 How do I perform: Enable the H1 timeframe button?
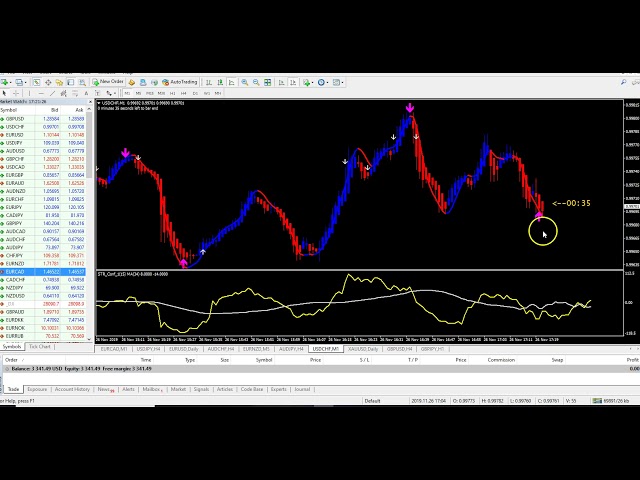pos(173,93)
